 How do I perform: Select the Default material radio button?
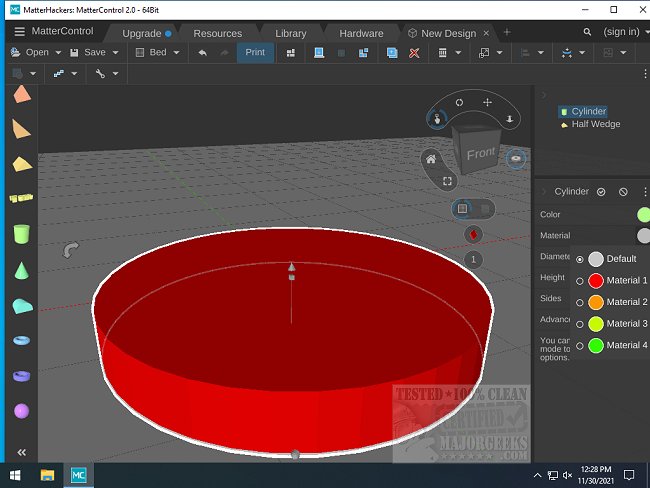(580, 259)
